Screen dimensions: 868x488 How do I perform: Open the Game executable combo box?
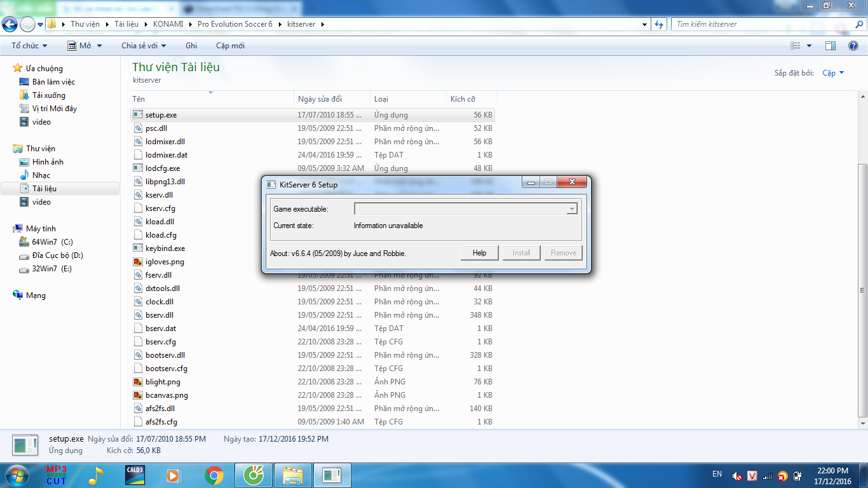pos(466,208)
